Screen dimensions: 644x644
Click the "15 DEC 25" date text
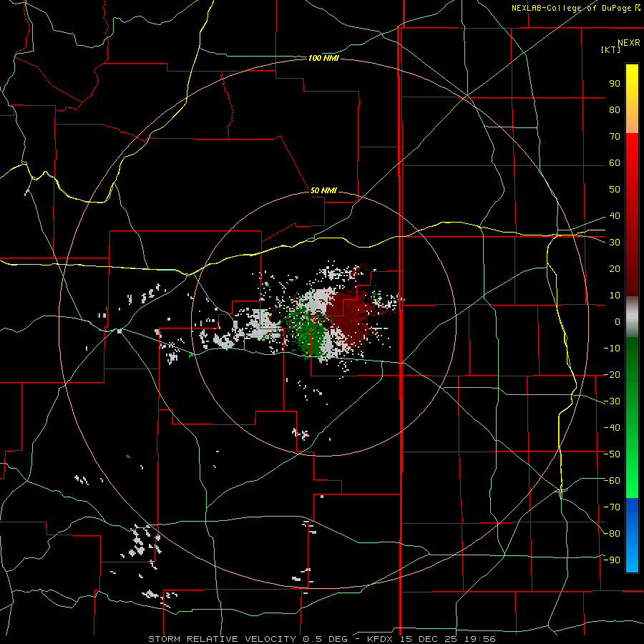pyautogui.click(x=430, y=639)
